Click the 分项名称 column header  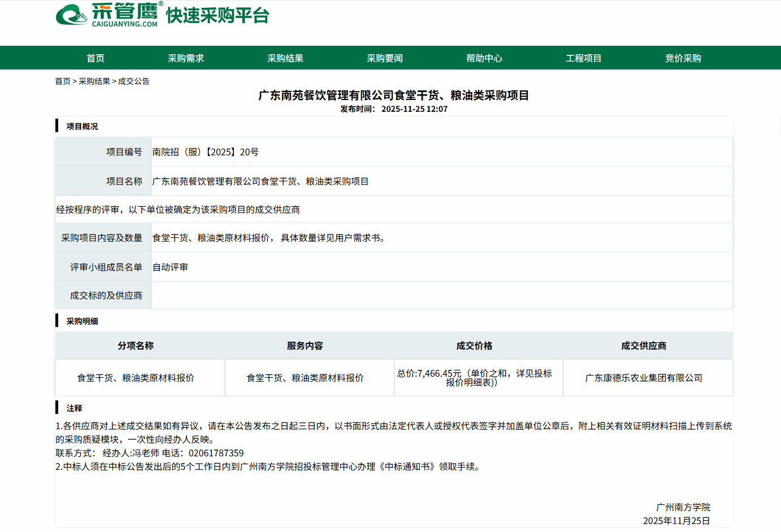click(x=136, y=346)
